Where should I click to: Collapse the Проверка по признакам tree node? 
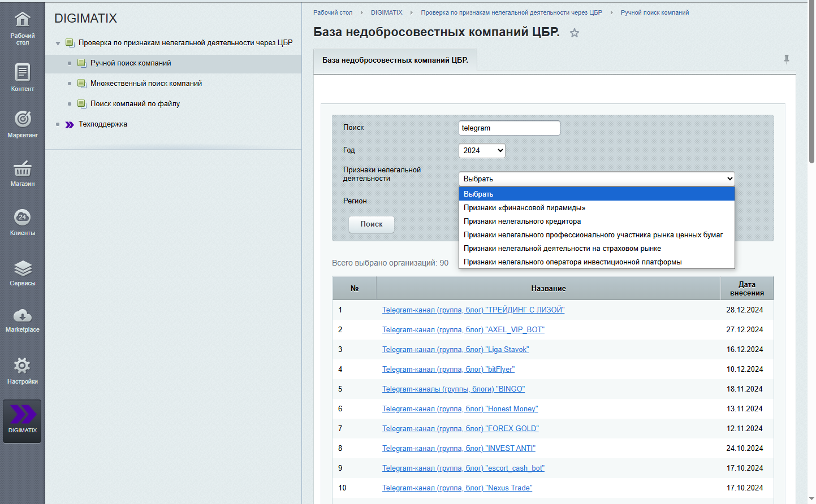(x=58, y=44)
